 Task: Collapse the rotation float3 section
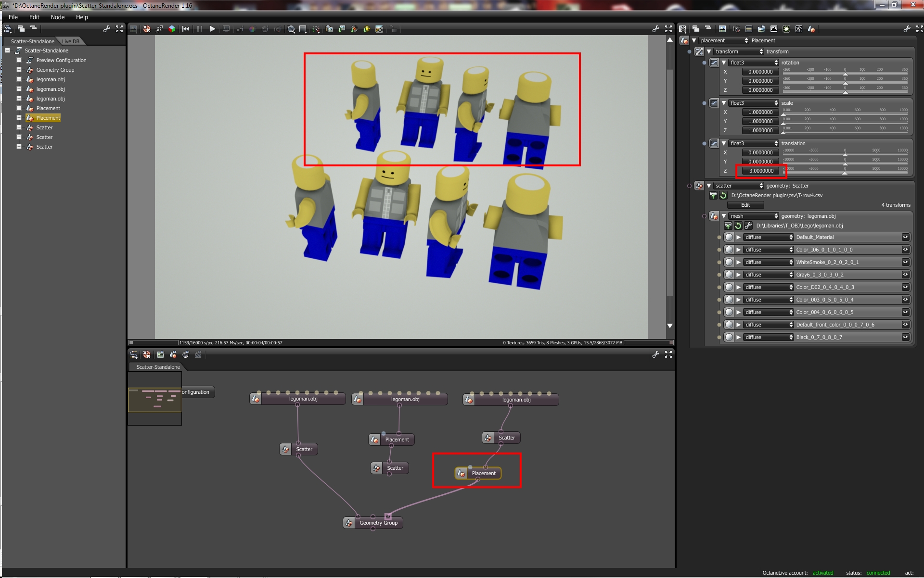(x=724, y=63)
